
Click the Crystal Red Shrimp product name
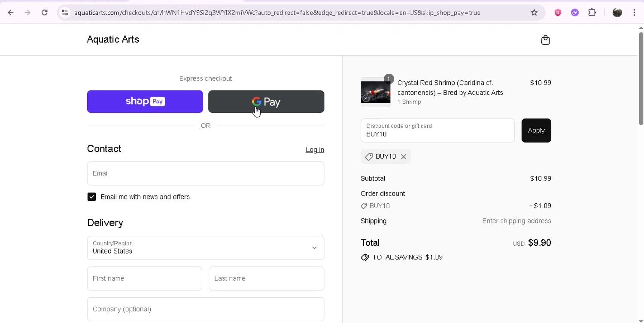point(450,88)
